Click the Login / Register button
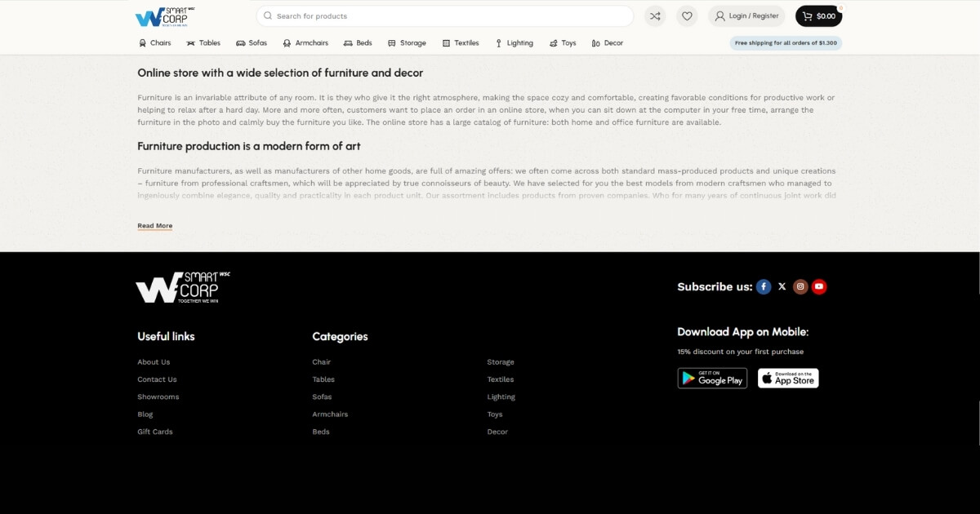 click(x=746, y=16)
